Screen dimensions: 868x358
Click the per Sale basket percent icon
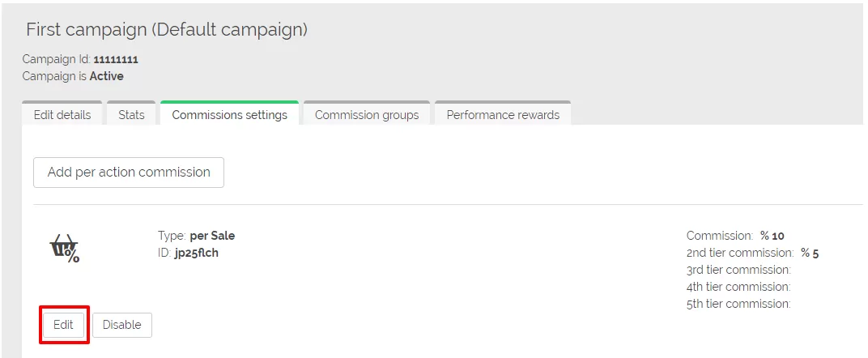point(65,249)
